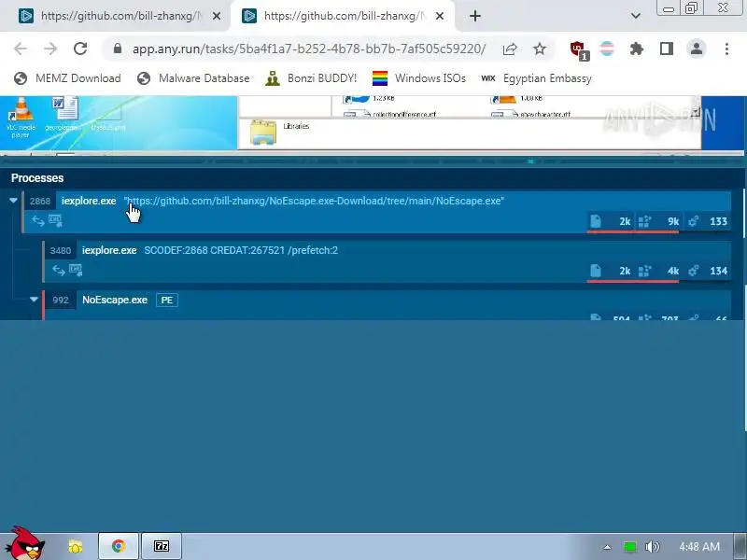Open the yellow folder icon in the taskbar
Image resolution: width=747 pixels, height=560 pixels.
coord(76,546)
